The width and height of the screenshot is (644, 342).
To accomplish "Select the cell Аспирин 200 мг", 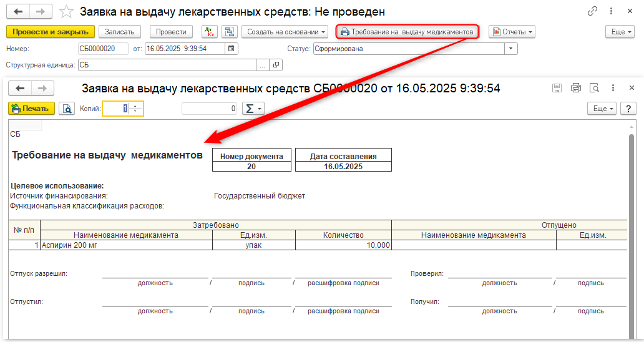I will [x=127, y=245].
